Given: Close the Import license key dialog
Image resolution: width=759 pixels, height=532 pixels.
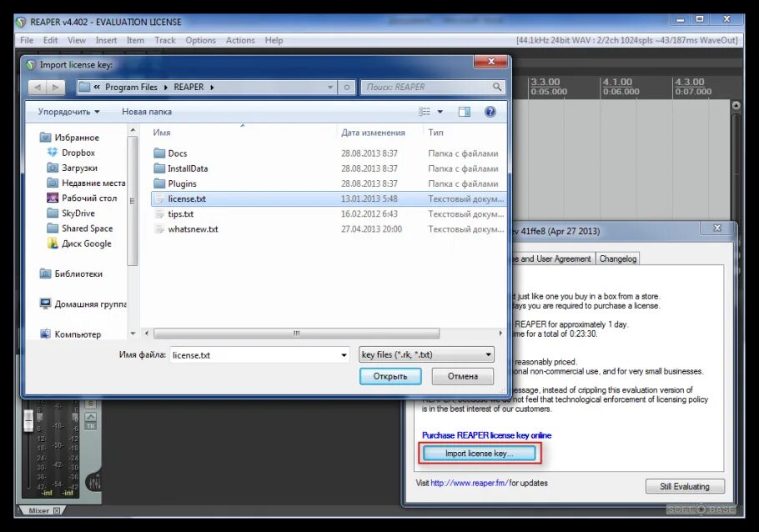Looking at the screenshot, I should [x=490, y=62].
